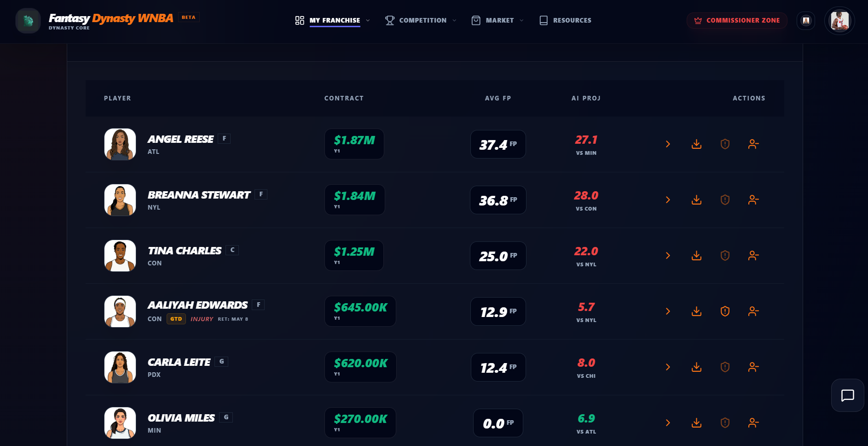Enter the Commissioner Zone
Viewport: 868px width, 446px height.
pyautogui.click(x=737, y=20)
